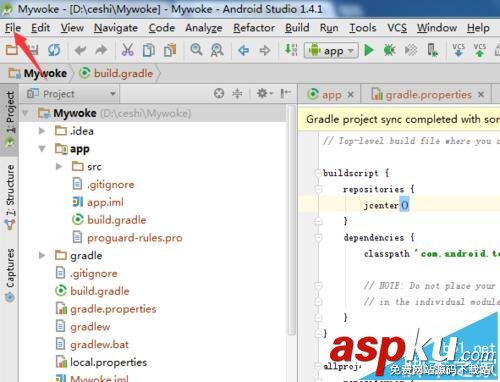
Task: Click the Redo arrow icon
Action: tap(101, 50)
